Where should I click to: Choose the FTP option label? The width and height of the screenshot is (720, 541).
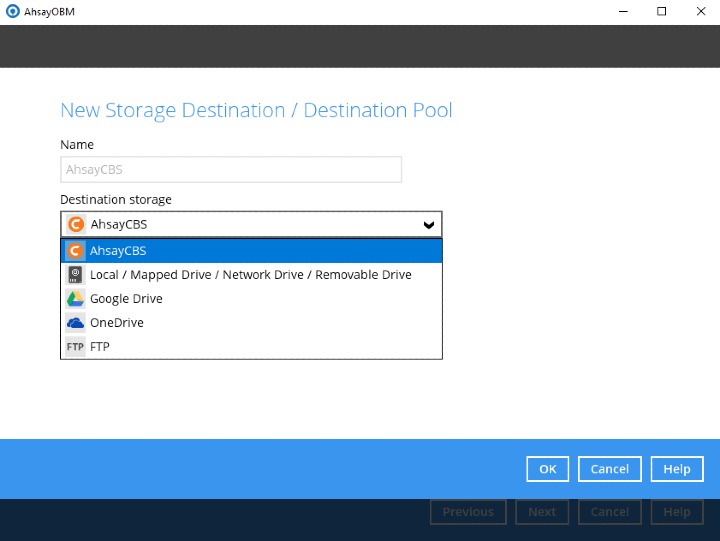click(100, 347)
